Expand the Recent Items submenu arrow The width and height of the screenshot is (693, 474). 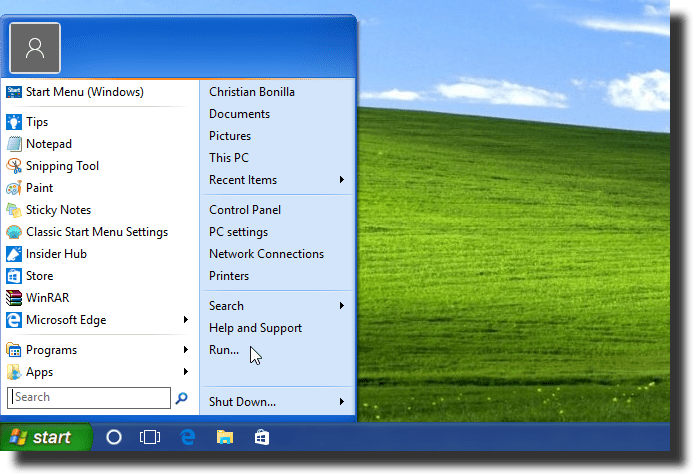342,180
